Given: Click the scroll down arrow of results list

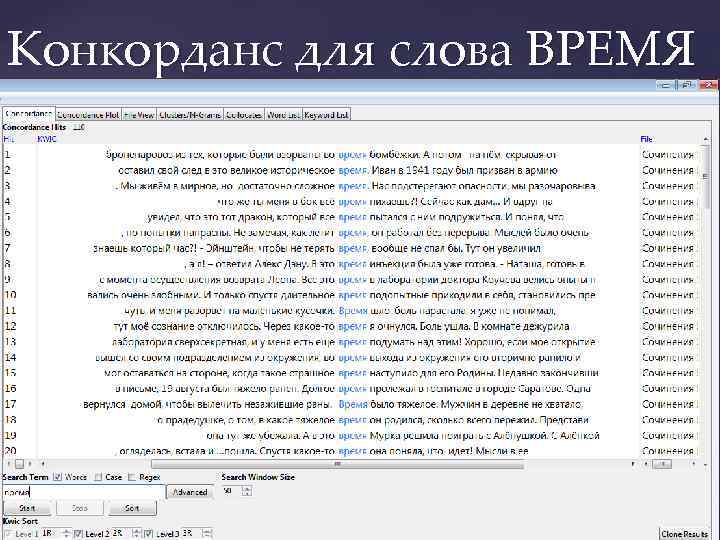Looking at the screenshot, I should pyautogui.click(x=705, y=464).
